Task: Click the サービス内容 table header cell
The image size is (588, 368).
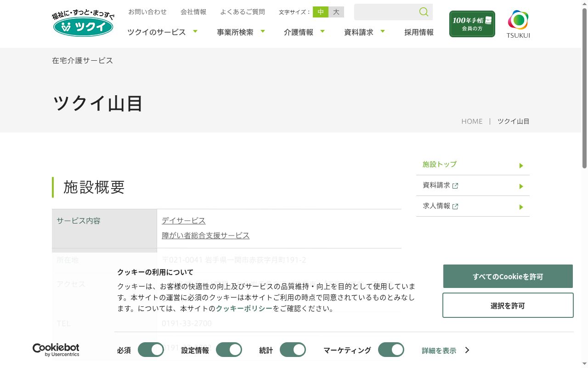Action: (x=104, y=229)
